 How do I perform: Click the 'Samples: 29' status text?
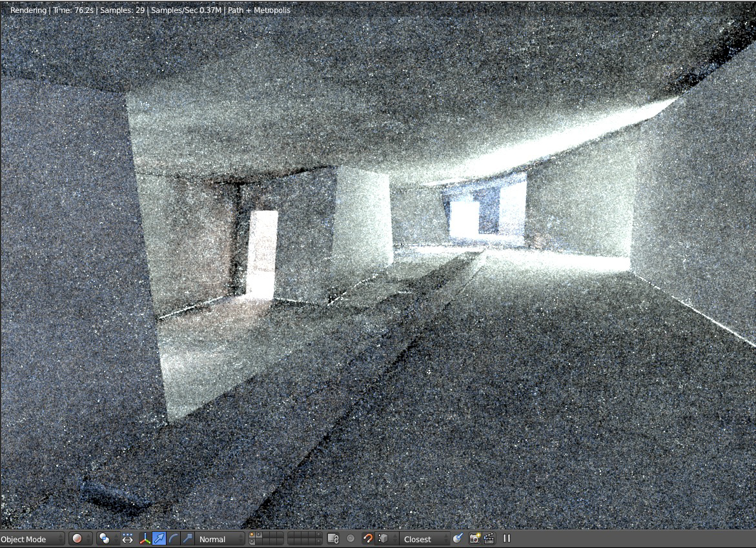tap(123, 10)
